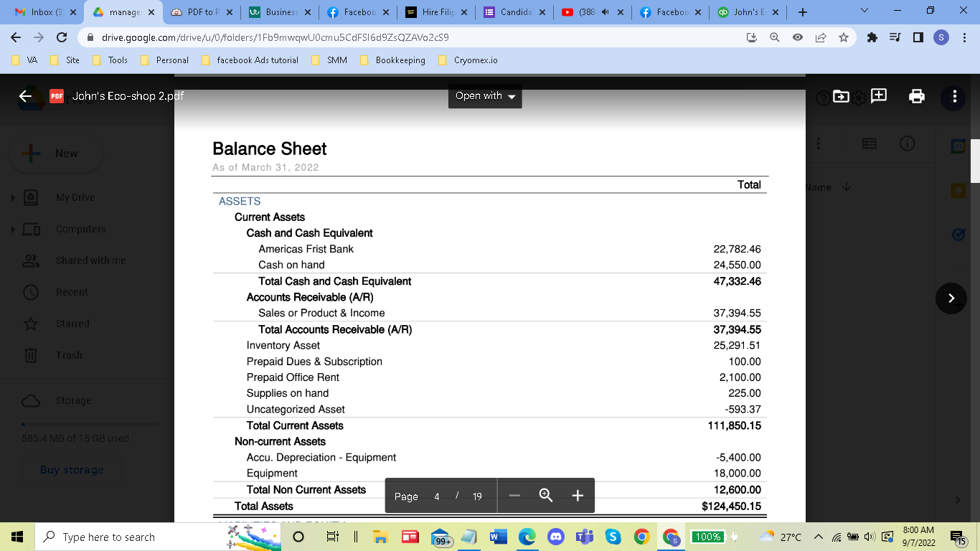Click the Chrome address bar URL
Image resolution: width=980 pixels, height=551 pixels.
click(275, 37)
